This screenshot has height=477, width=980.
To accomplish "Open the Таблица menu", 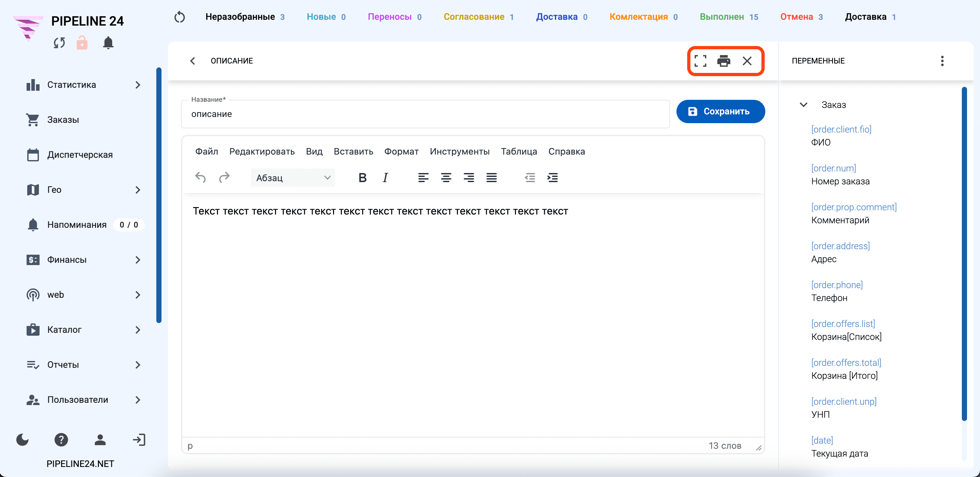I will click(x=519, y=151).
